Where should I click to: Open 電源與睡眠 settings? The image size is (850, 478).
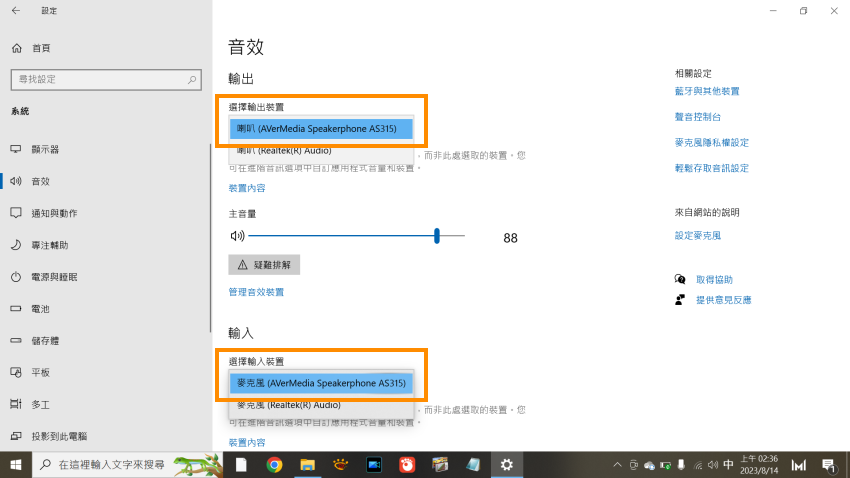44,277
